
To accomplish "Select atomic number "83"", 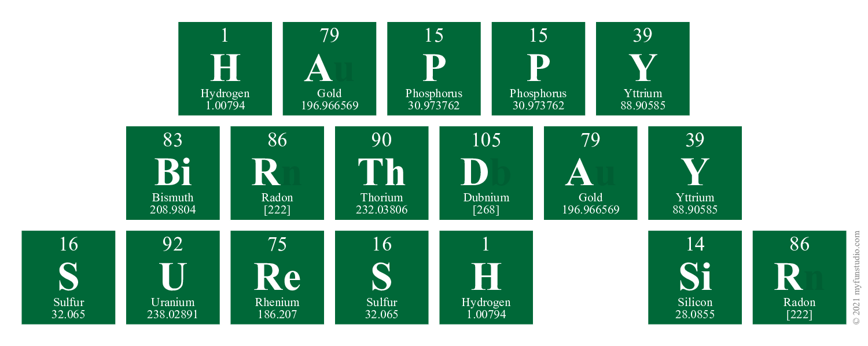I will click(x=173, y=140).
